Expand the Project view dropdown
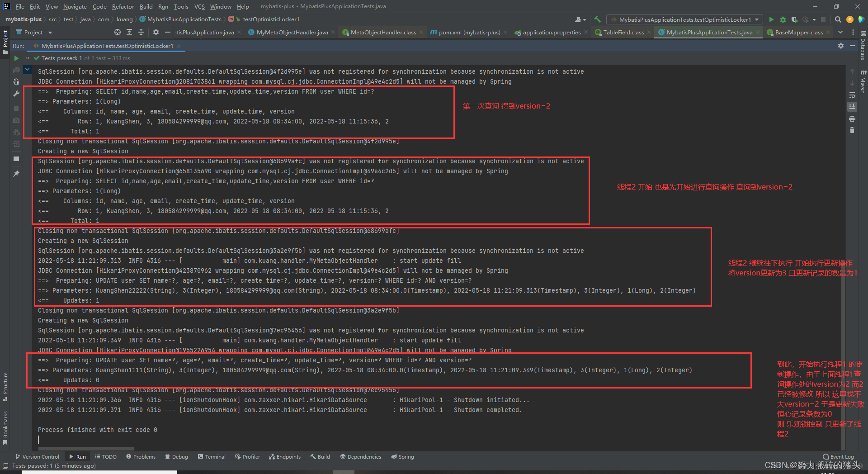This screenshot has width=868, height=474. (50, 33)
